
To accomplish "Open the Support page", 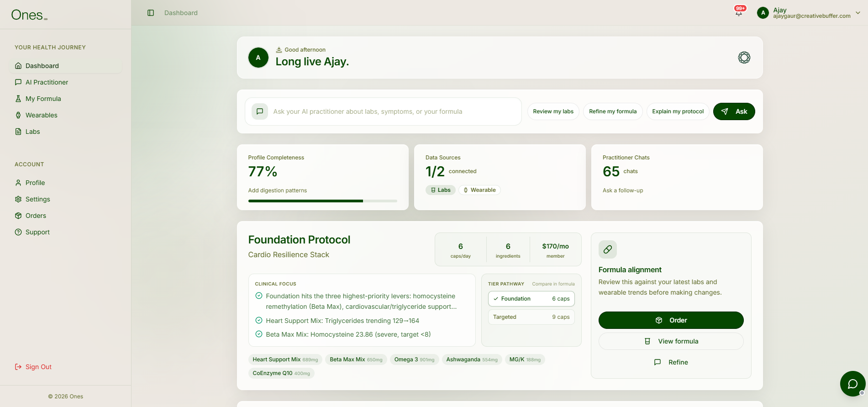I will coord(66,232).
